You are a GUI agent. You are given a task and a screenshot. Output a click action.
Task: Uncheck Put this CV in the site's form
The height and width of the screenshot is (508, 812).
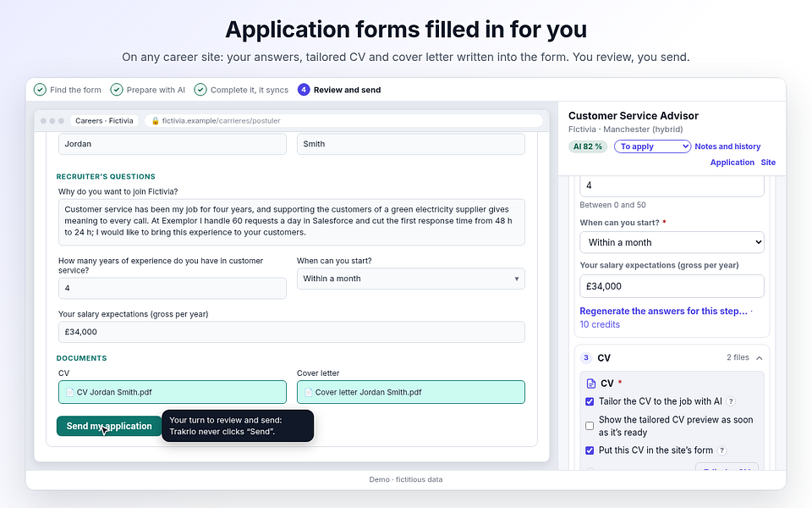click(590, 450)
